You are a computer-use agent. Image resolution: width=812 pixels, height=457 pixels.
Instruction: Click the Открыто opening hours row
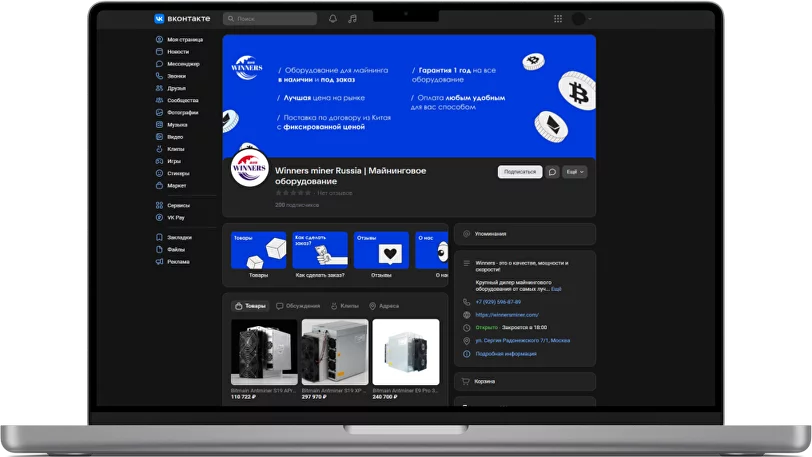[511, 327]
